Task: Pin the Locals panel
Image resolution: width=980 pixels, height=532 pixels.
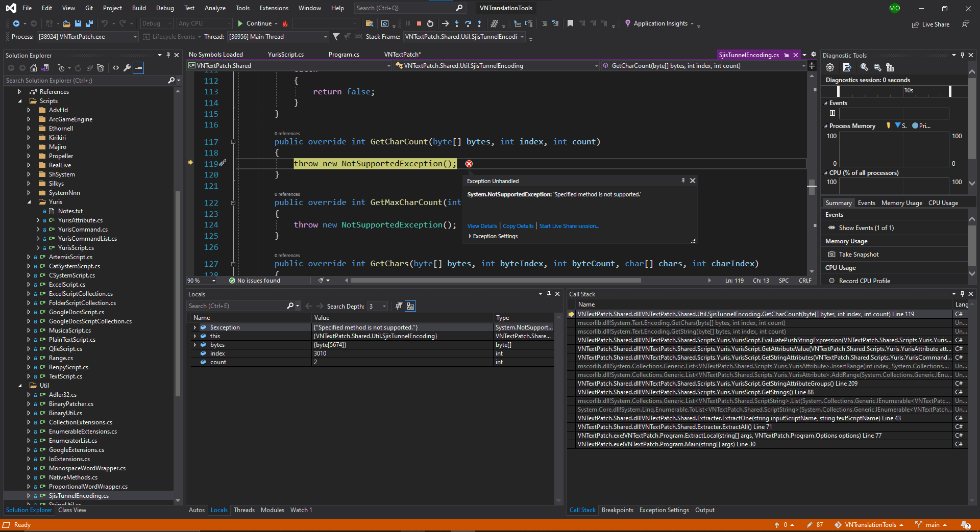Action: (x=549, y=294)
